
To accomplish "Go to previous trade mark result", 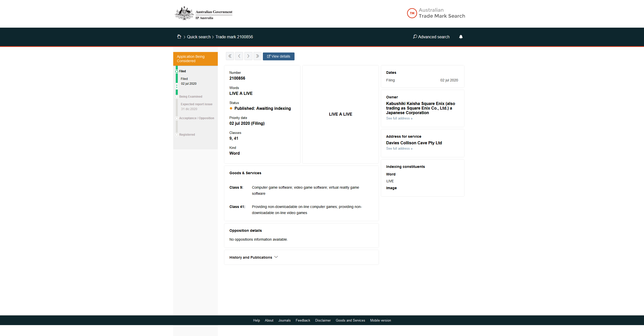I will [239, 56].
